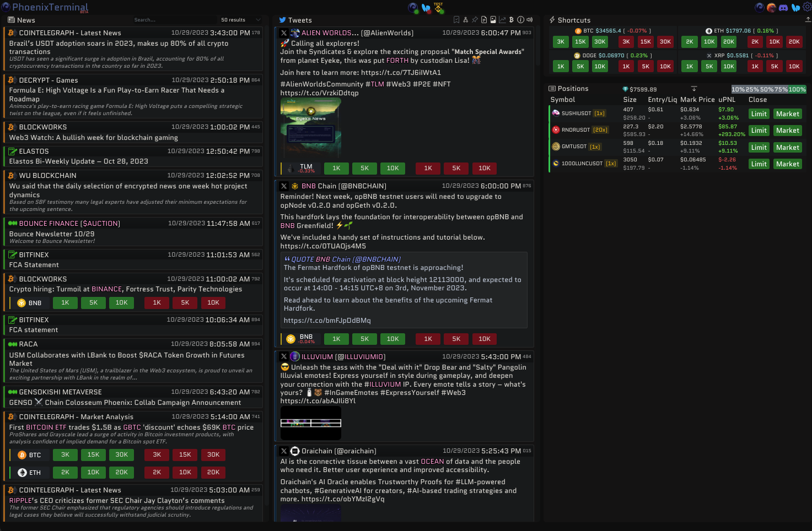Click the upload arrow icon in Shortcuts panel
812x531 pixels.
coord(808,19)
